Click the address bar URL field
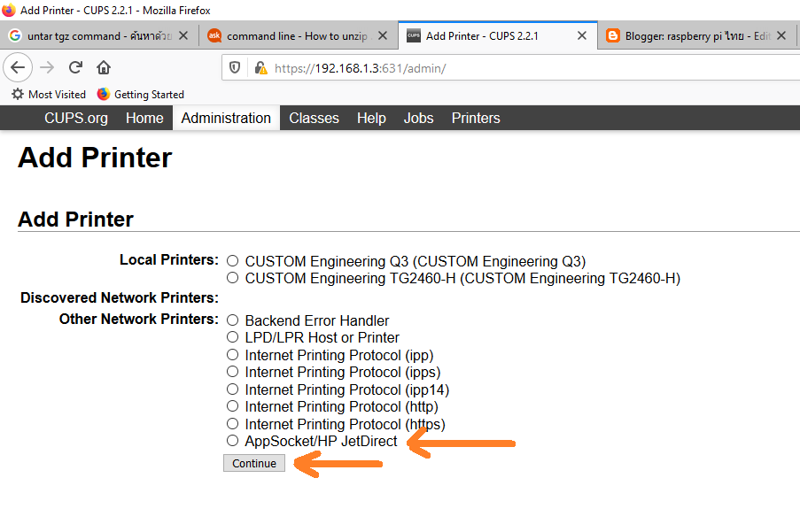Image resolution: width=800 pixels, height=532 pixels. coord(399,67)
